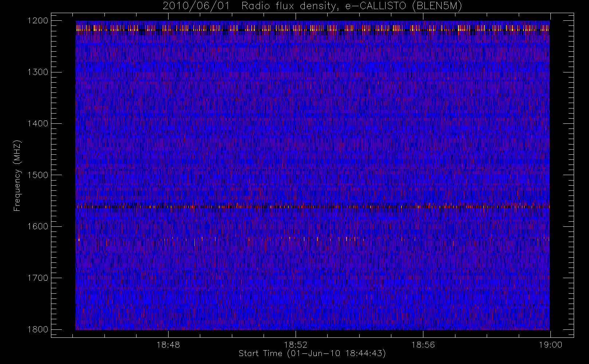Image resolution: width=589 pixels, height=364 pixels.
Task: Click the 18:52 time tick label
Action: 296,345
